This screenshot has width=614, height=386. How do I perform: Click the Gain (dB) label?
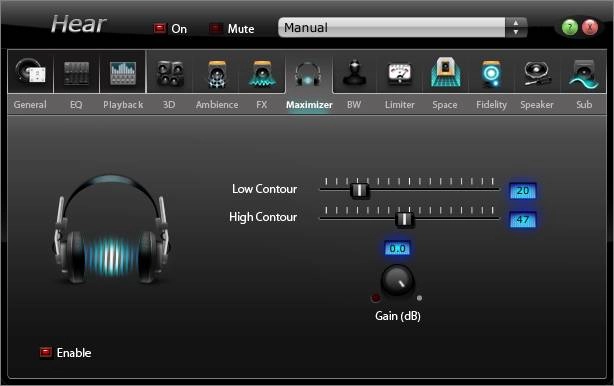pyautogui.click(x=398, y=316)
